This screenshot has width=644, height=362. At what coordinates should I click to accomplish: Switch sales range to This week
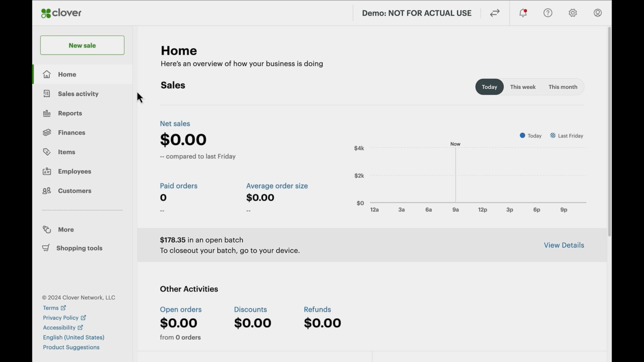tap(523, 87)
